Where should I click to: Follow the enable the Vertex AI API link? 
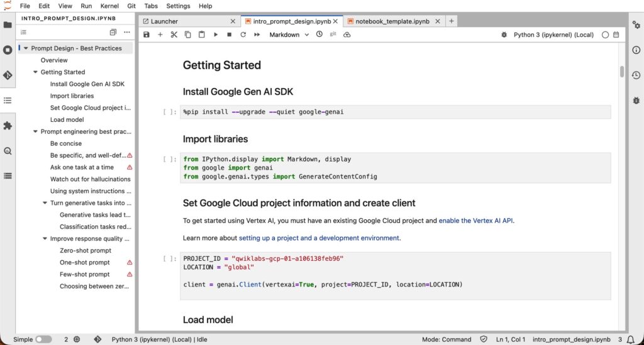coord(475,221)
